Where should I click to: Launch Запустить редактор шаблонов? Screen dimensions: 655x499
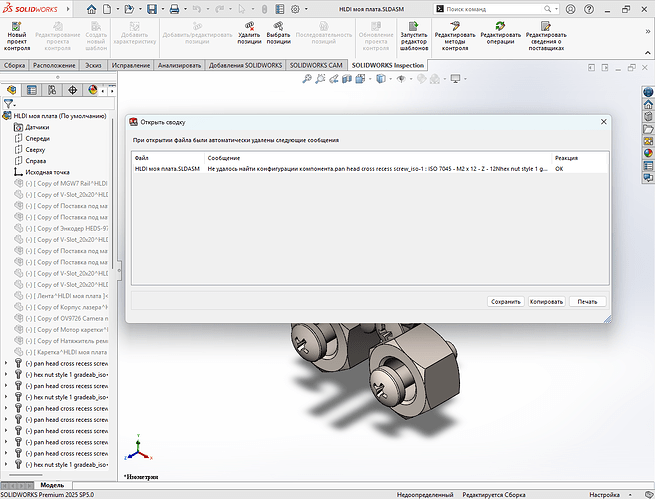[x=414, y=36]
